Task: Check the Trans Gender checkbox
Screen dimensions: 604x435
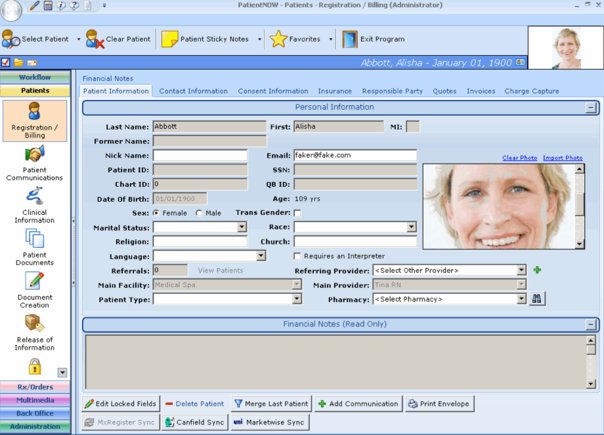Action: pos(298,213)
